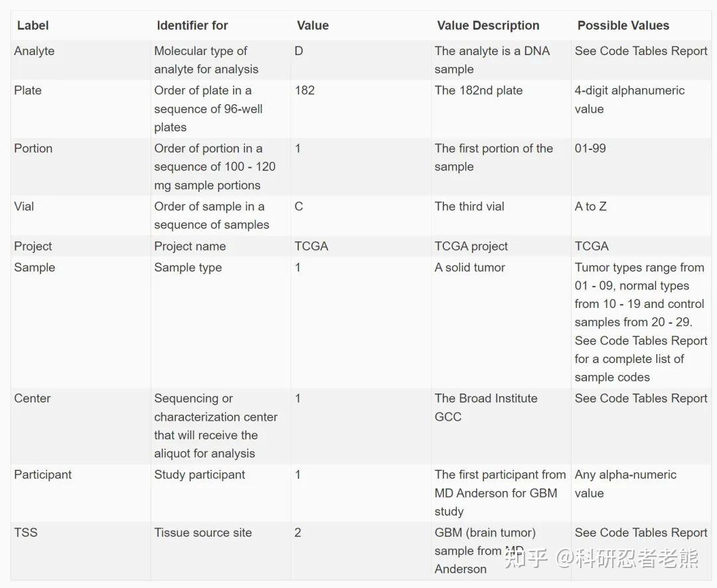
Task: Click the "Value Description" column header
Action: (488, 26)
